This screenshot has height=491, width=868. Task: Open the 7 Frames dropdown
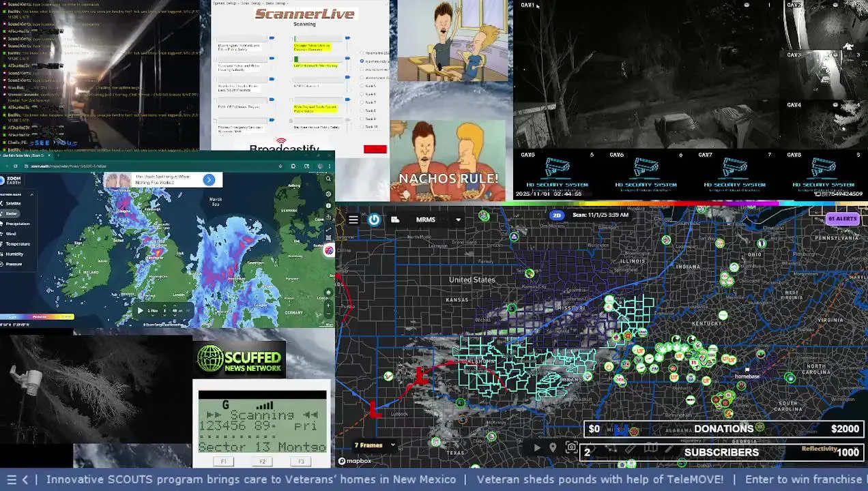[x=375, y=445]
